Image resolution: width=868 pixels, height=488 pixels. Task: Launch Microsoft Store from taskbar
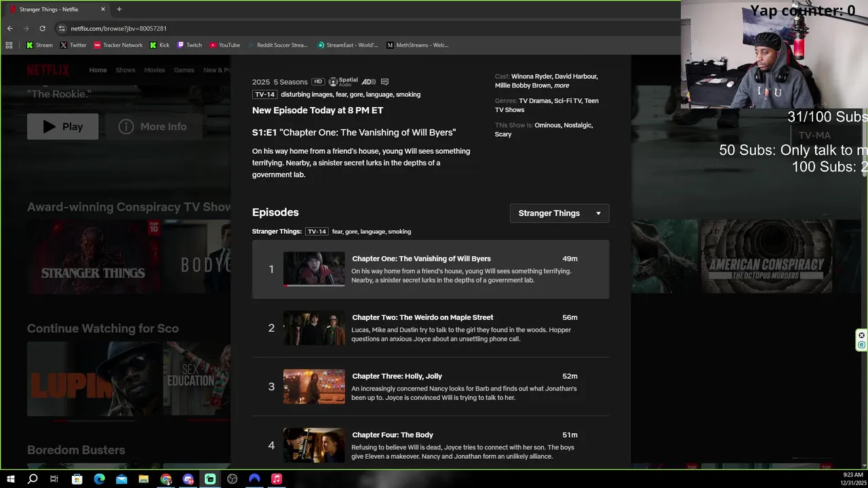click(77, 479)
